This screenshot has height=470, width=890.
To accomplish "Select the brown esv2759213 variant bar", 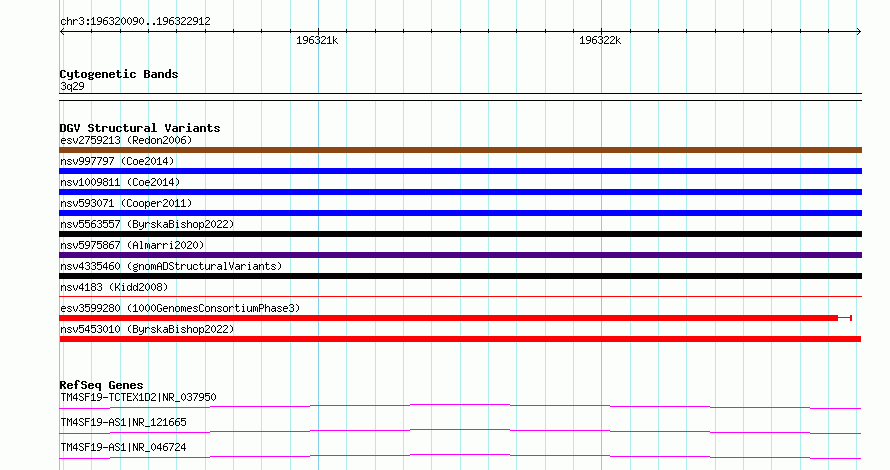I will [x=460, y=150].
